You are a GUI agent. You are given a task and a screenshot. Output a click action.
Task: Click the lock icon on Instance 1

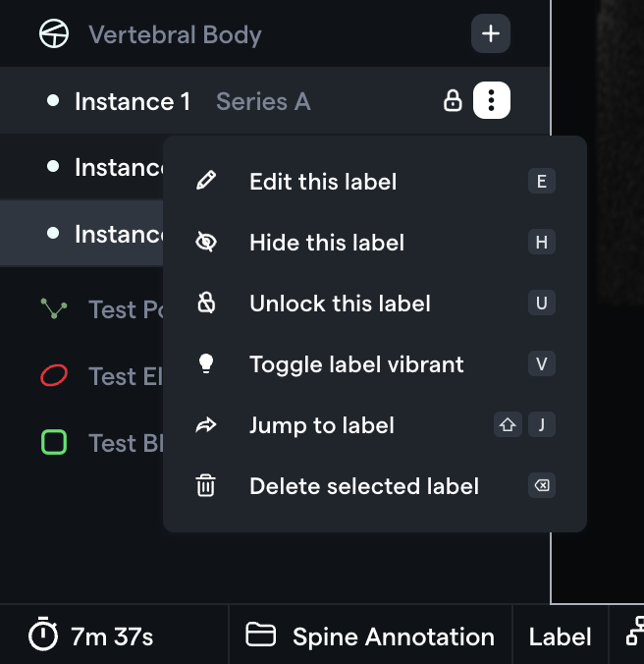pyautogui.click(x=453, y=101)
